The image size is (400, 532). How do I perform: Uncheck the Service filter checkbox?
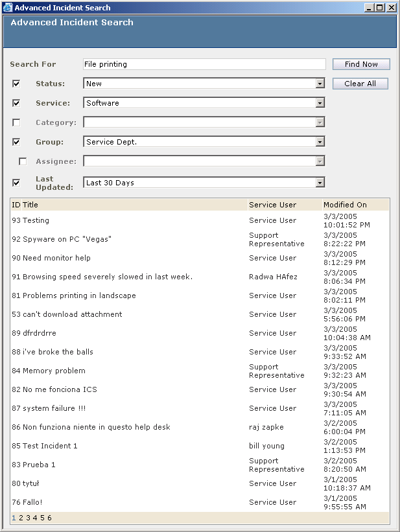pos(16,103)
